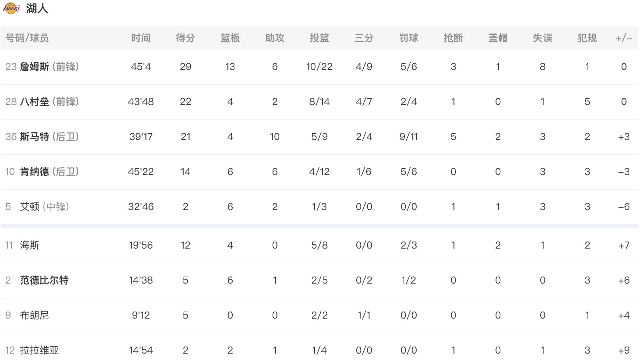Open player 布朗尼 profile

[x=34, y=315]
